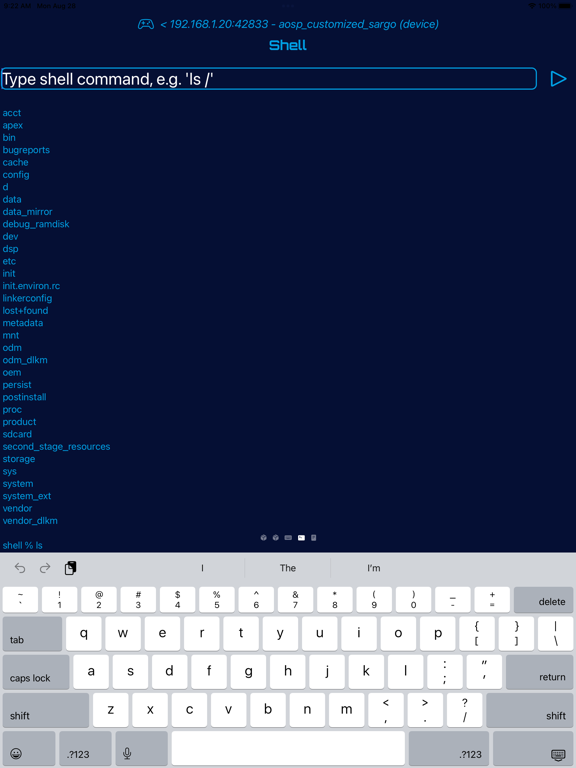Focus the shell command input field
The width and height of the screenshot is (576, 768).
(268, 79)
